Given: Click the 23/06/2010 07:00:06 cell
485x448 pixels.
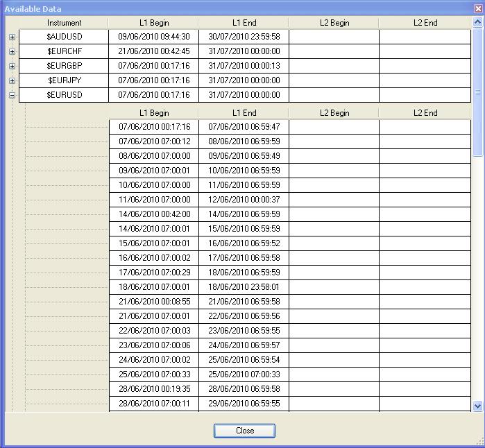Looking at the screenshot, I should tap(154, 345).
